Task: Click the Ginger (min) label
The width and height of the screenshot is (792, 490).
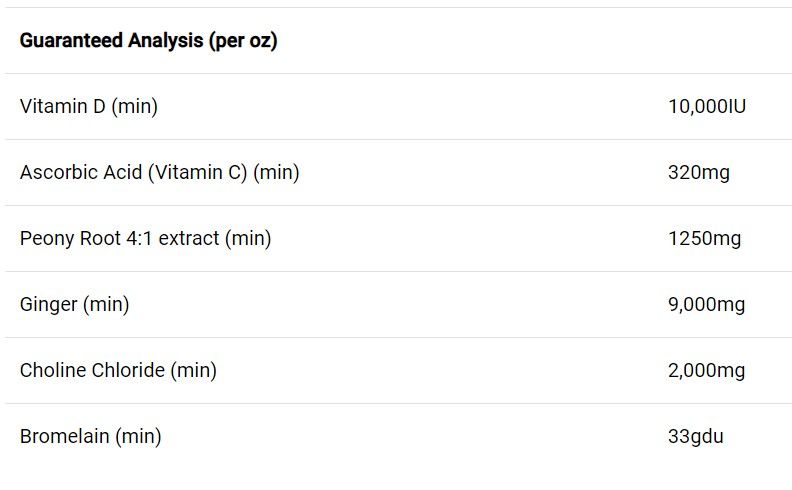Action: (74, 304)
